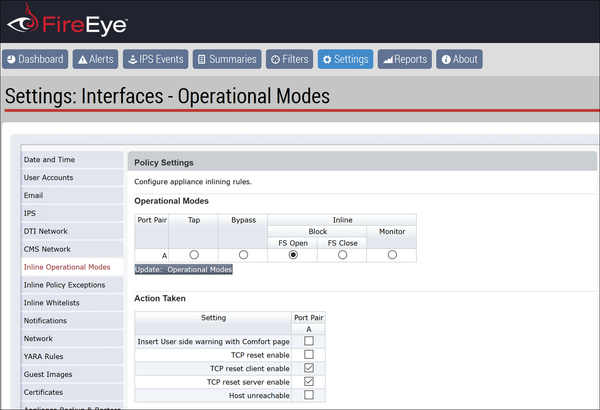Open the Dashboard tab
Viewport: 600px width, 410px height.
coord(36,59)
